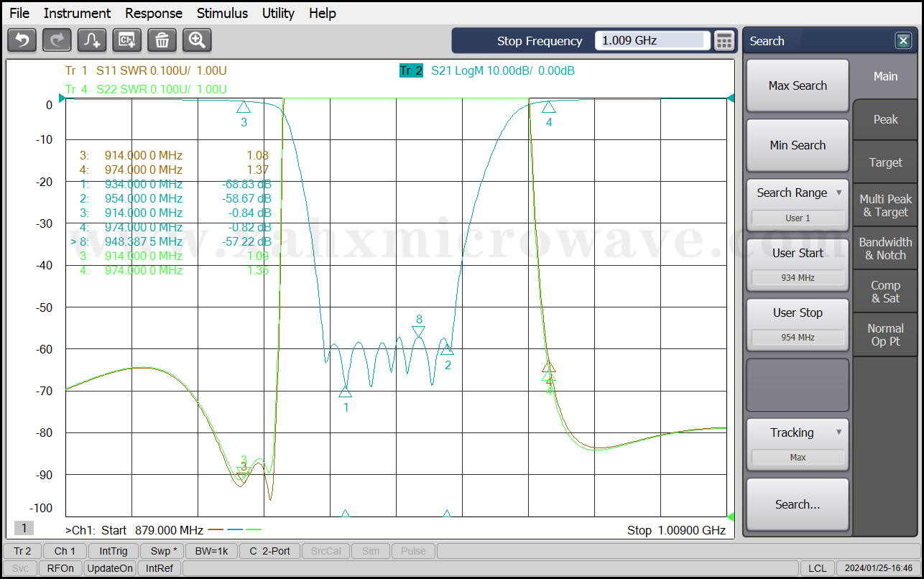924x579 pixels.
Task: Open the Help menu
Action: (323, 13)
